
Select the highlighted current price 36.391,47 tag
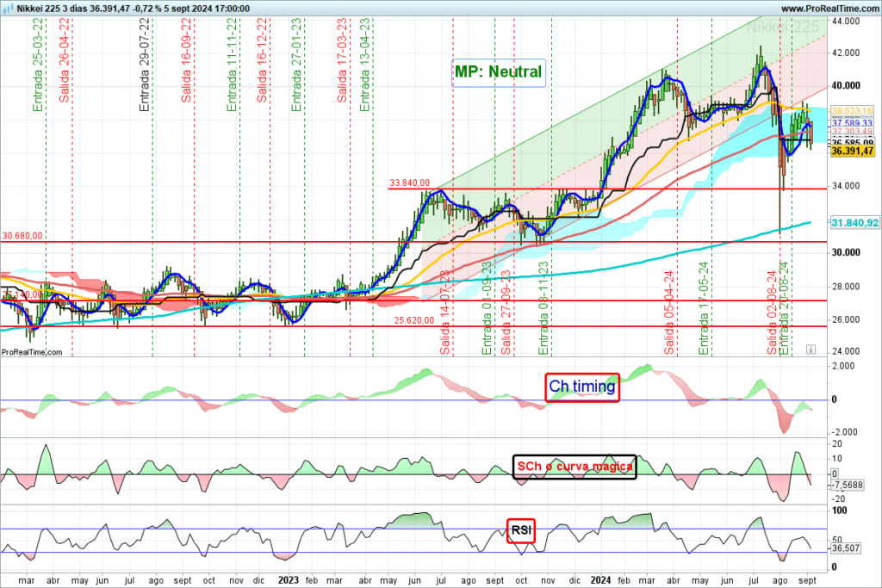coord(852,151)
